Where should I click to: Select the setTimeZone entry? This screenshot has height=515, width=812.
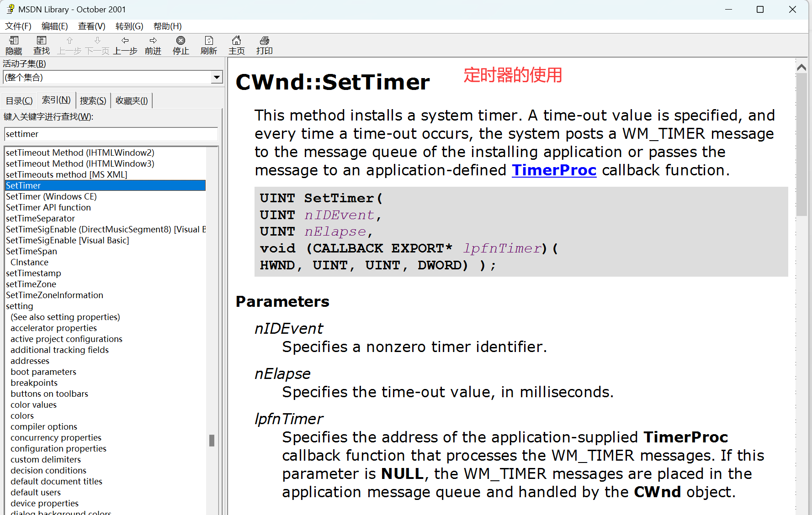tap(31, 284)
